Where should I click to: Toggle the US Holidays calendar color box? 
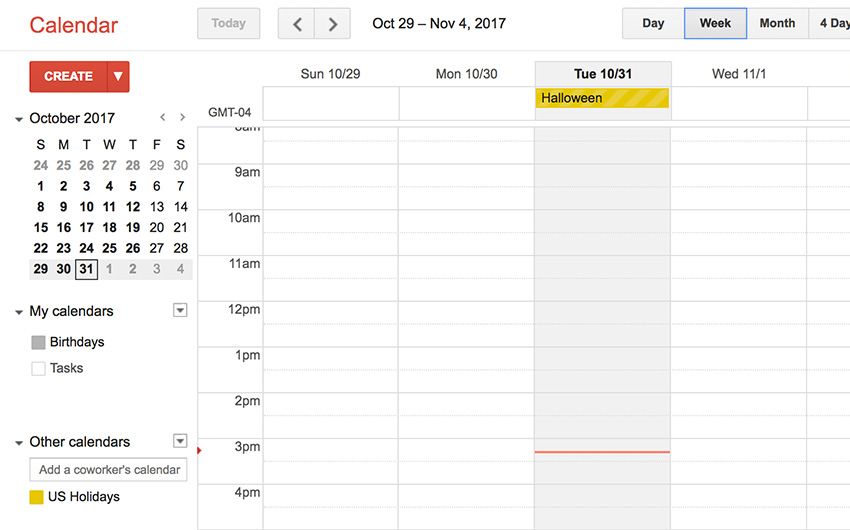click(x=36, y=497)
